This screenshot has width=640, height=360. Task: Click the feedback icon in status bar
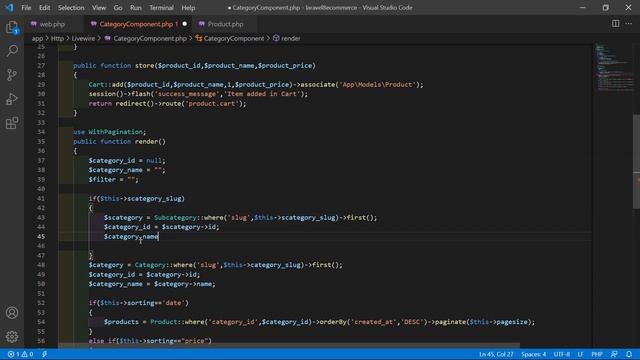point(614,354)
